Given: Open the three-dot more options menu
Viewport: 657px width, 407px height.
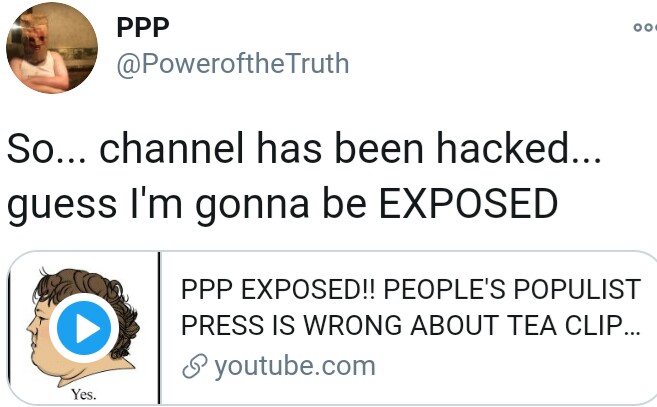Looking at the screenshot, I should coord(645,28).
